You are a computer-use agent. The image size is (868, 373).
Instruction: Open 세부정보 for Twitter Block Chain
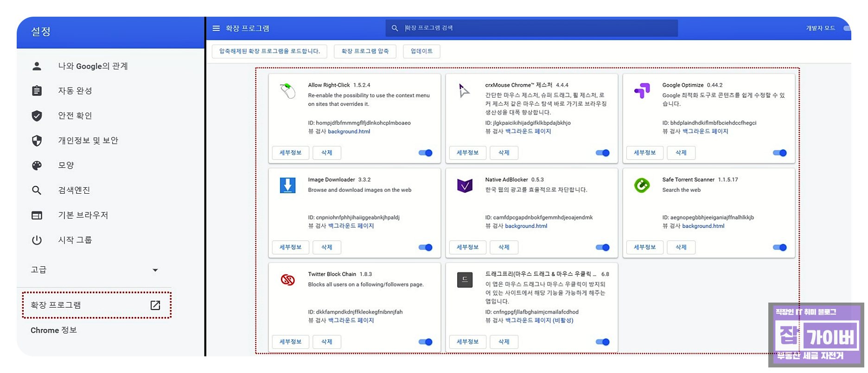(x=291, y=342)
